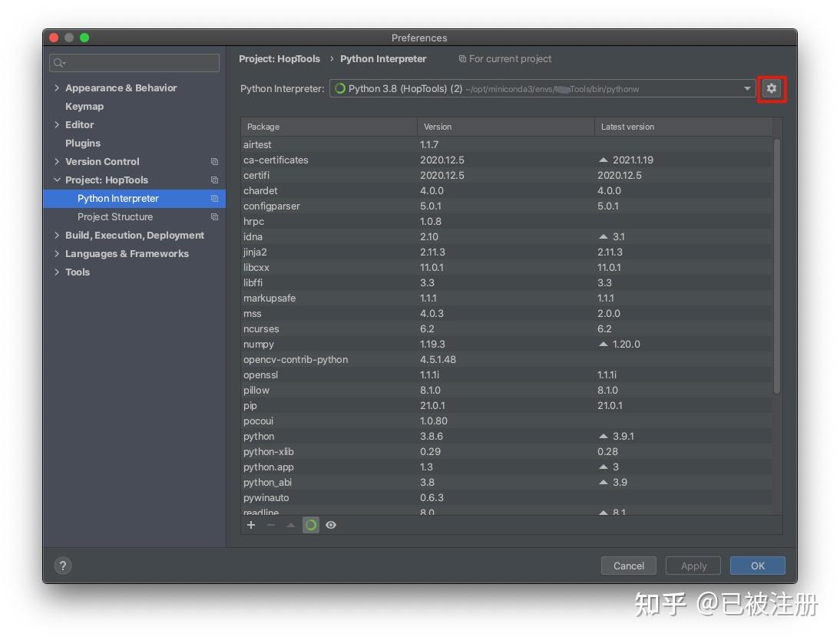Collapse the Project: HopTools section
This screenshot has width=840, height=640.
(x=57, y=180)
